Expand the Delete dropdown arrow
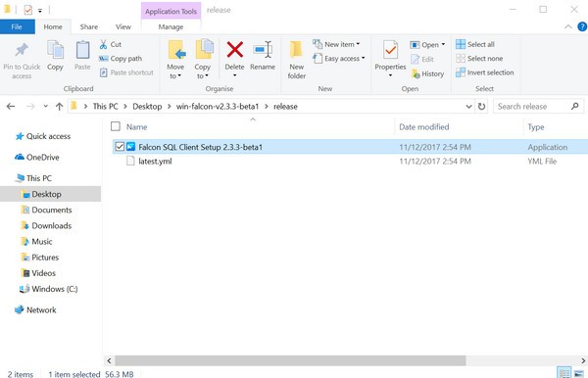 (x=235, y=75)
